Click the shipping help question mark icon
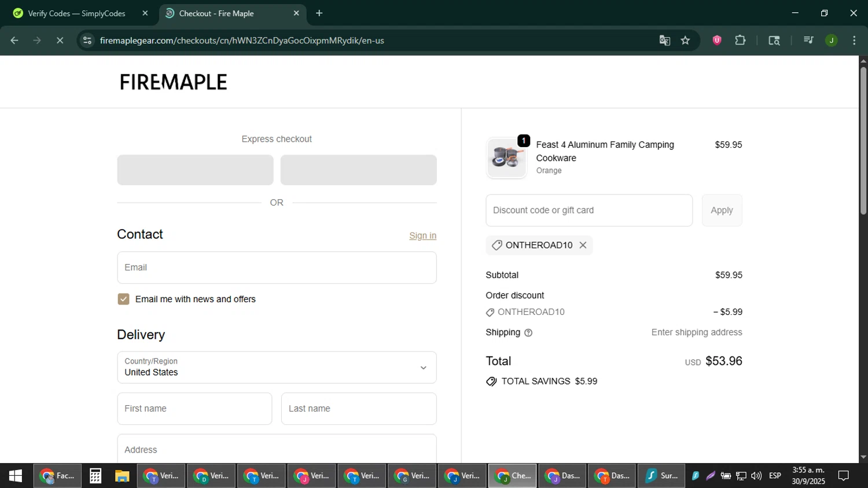Screen dimensions: 868x488 click(528, 333)
